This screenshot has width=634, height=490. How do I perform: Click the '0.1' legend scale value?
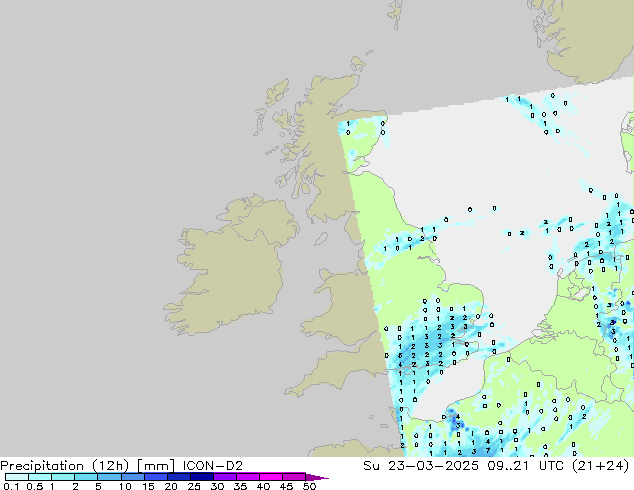pos(11,486)
